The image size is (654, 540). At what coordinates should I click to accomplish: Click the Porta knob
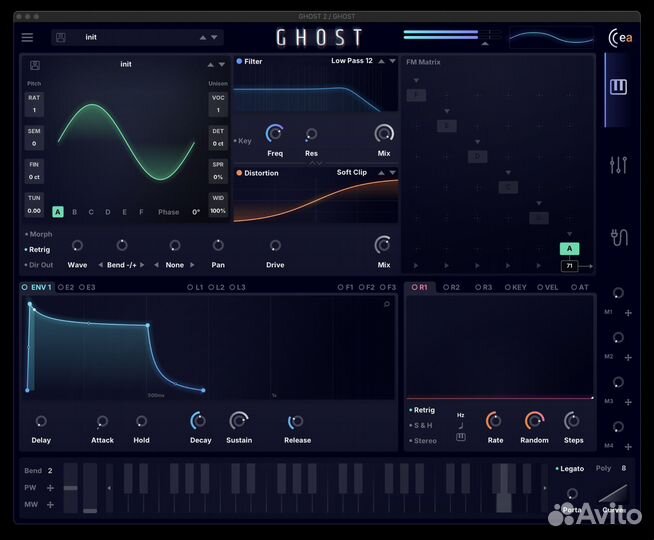[x=572, y=494]
